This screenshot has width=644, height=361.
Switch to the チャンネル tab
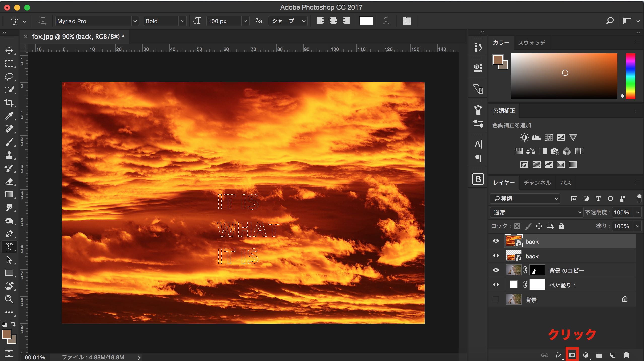coord(537,183)
